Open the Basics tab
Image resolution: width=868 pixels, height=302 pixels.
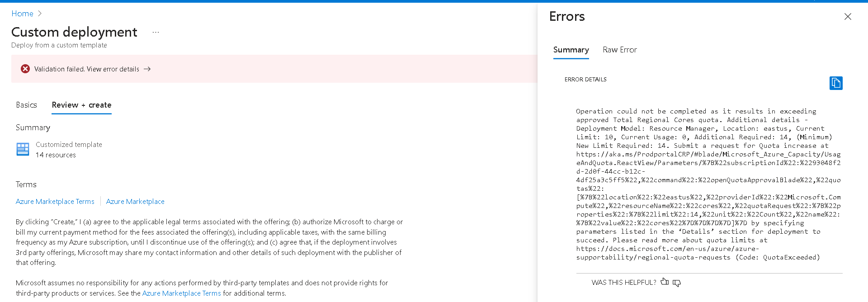pyautogui.click(x=26, y=105)
